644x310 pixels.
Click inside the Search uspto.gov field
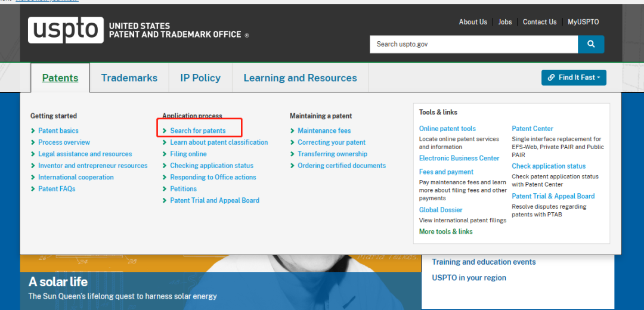click(473, 44)
